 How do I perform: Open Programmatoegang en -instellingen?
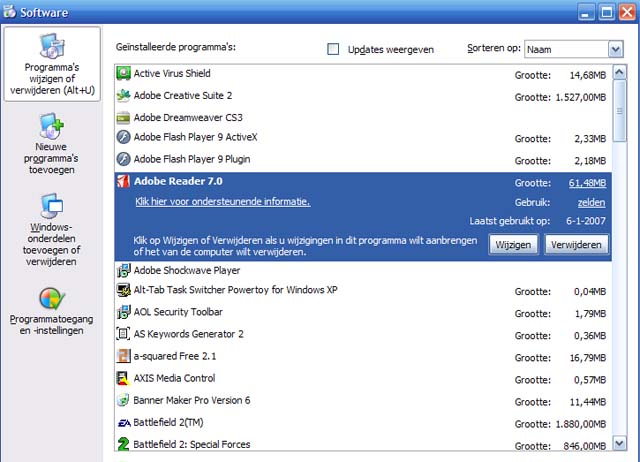51,311
